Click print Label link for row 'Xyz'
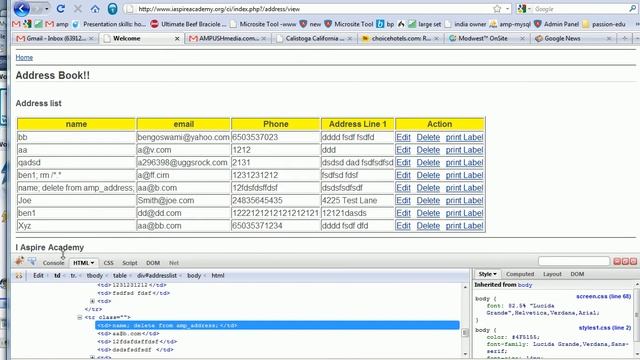 tap(464, 226)
